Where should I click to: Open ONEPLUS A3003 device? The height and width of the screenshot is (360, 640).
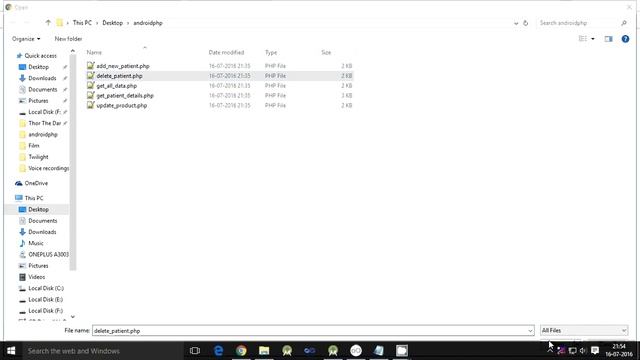coord(48,254)
